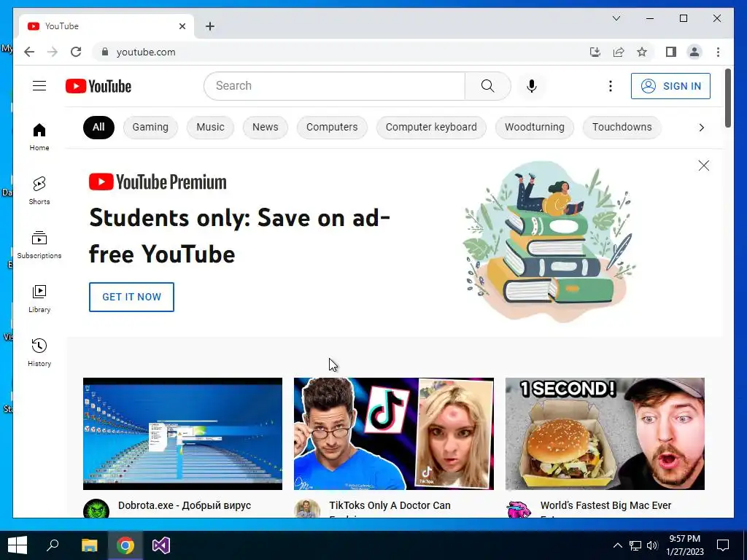747x560 pixels.
Task: Toggle Chrome side panel
Action: pos(671,52)
